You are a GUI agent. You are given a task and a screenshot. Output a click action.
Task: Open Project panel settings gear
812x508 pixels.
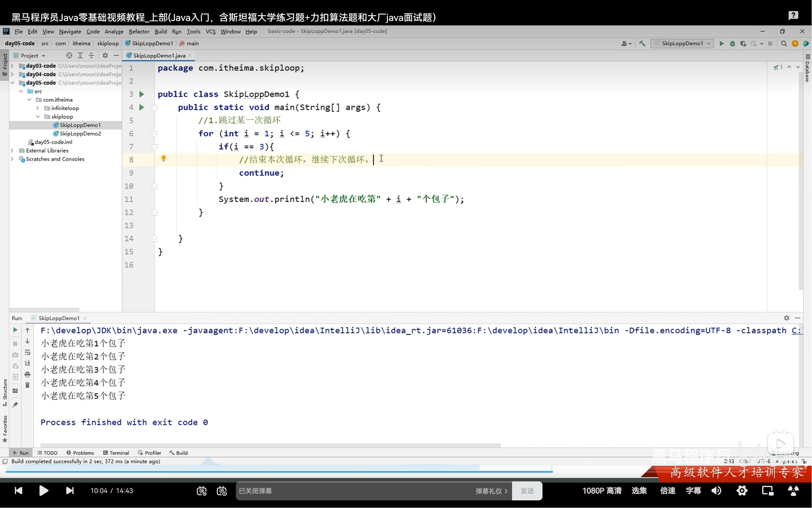click(105, 56)
